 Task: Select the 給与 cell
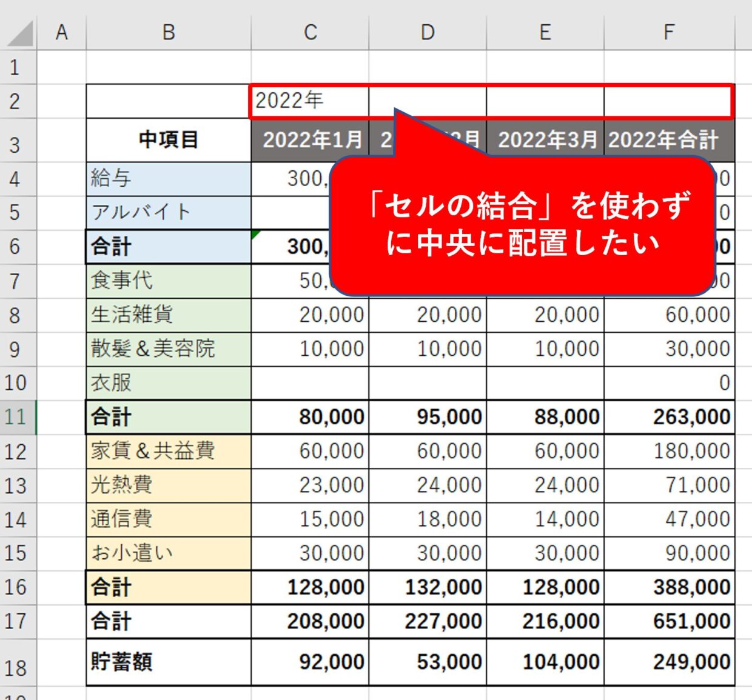pyautogui.click(x=169, y=179)
